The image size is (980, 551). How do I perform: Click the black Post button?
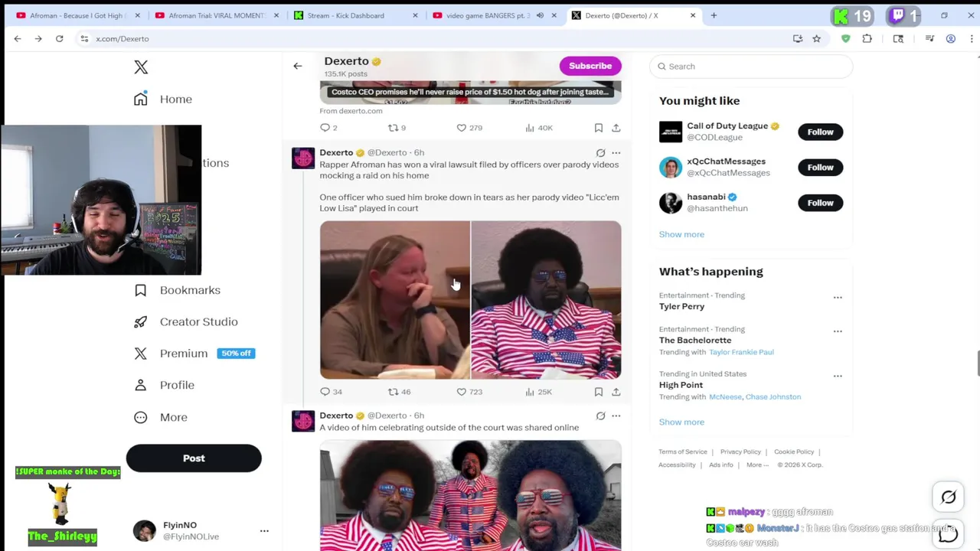pos(194,458)
